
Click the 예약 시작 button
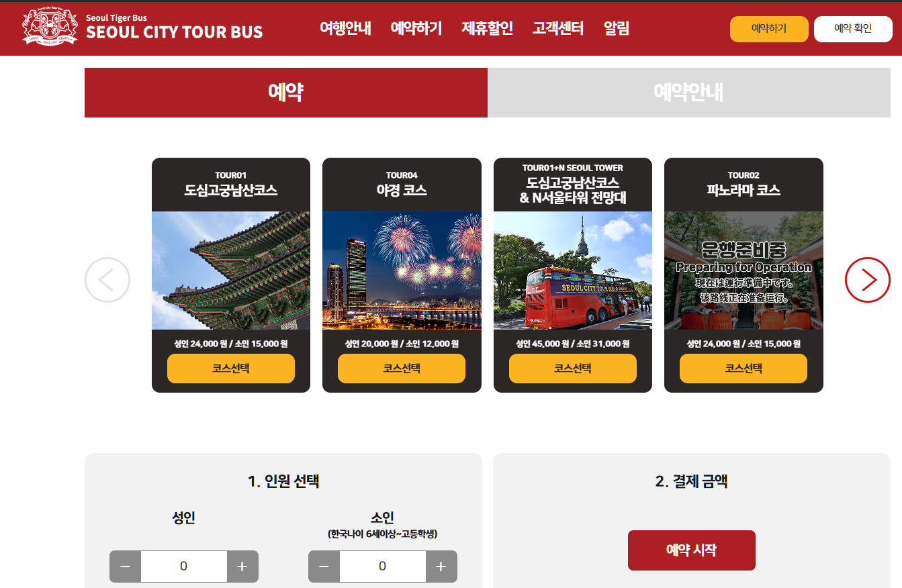click(692, 550)
